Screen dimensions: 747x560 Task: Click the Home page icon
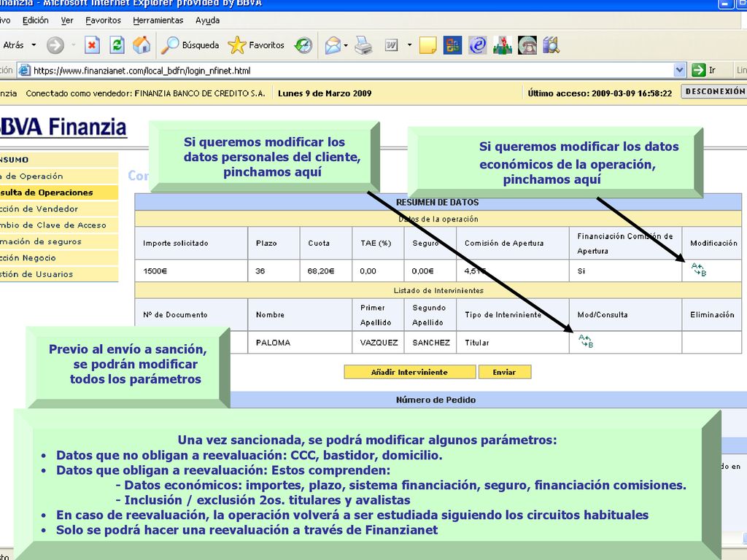point(142,44)
